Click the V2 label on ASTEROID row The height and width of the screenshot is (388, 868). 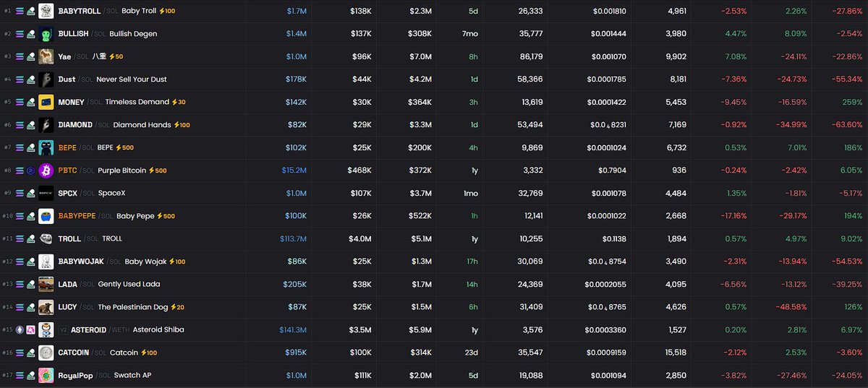tap(63, 329)
